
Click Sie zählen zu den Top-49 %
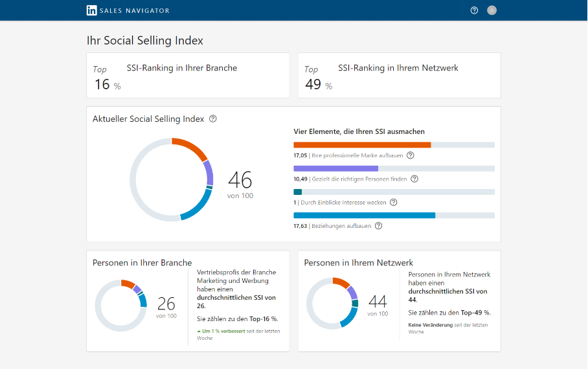(449, 313)
